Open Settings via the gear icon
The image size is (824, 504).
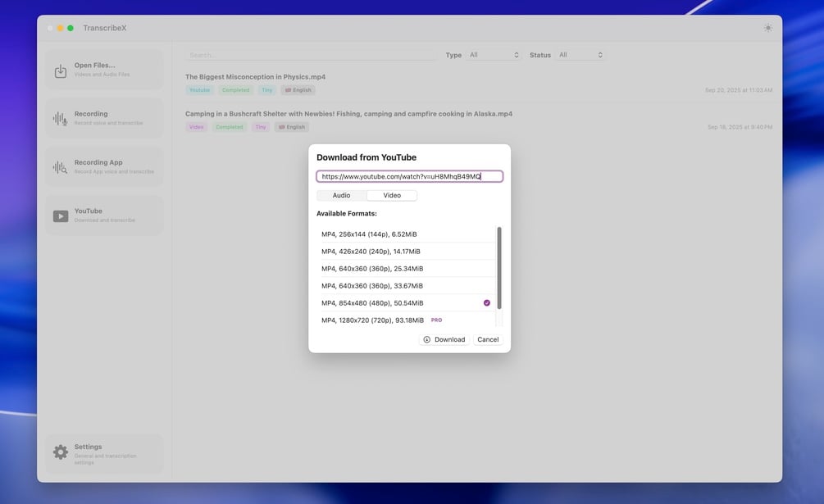point(61,452)
